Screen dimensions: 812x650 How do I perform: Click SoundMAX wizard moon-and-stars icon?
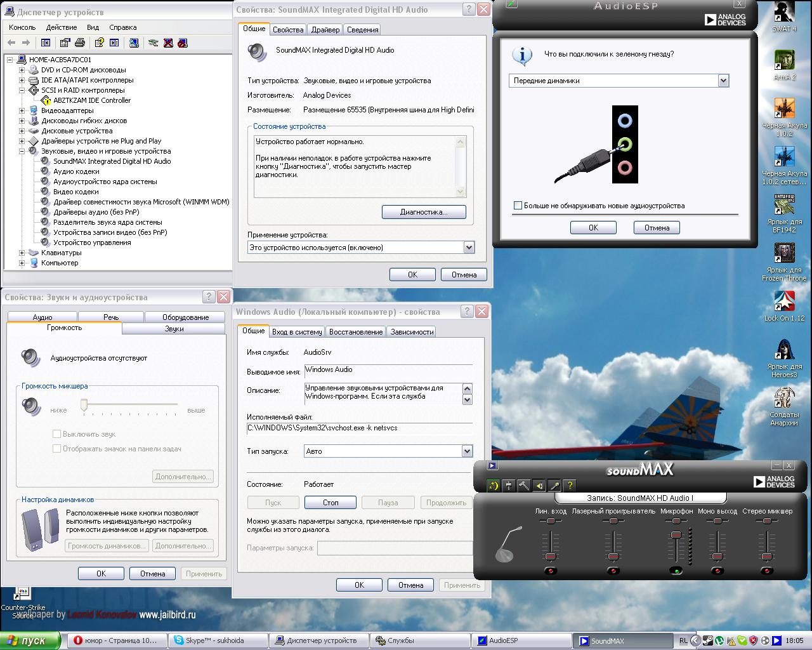(494, 486)
